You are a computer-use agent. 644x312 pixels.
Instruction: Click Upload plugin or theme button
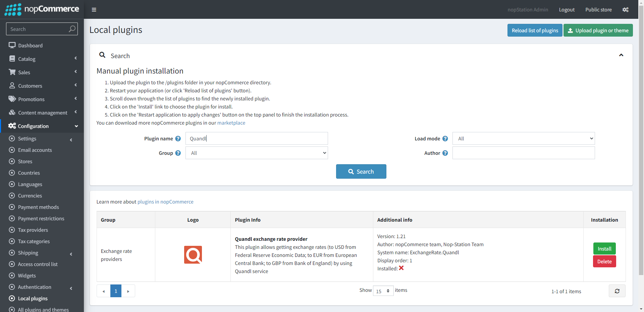click(598, 30)
